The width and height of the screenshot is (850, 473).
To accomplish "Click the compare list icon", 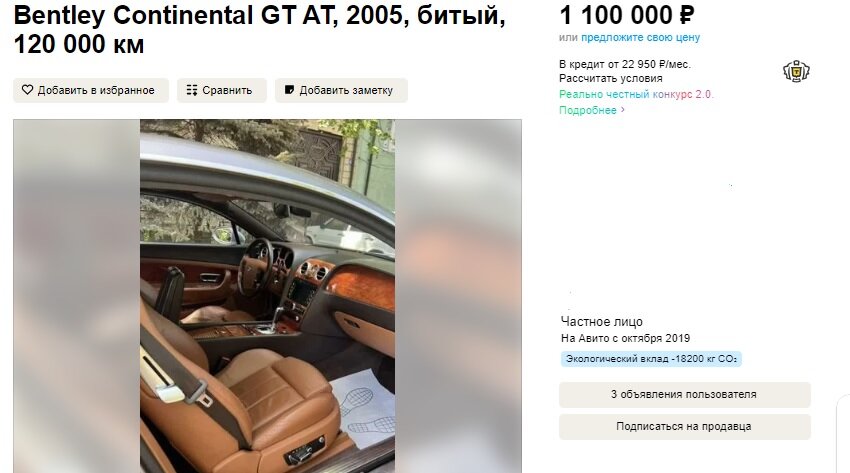I will point(192,90).
